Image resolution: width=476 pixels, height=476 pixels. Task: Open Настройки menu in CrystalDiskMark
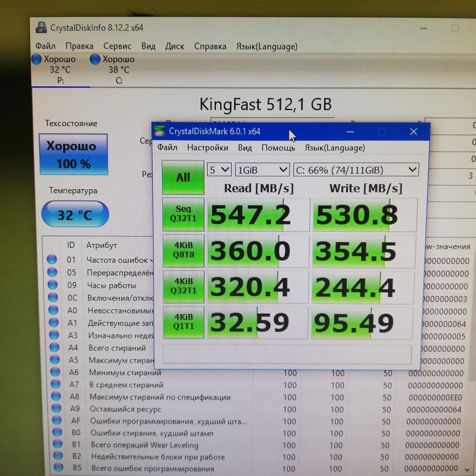click(208, 148)
